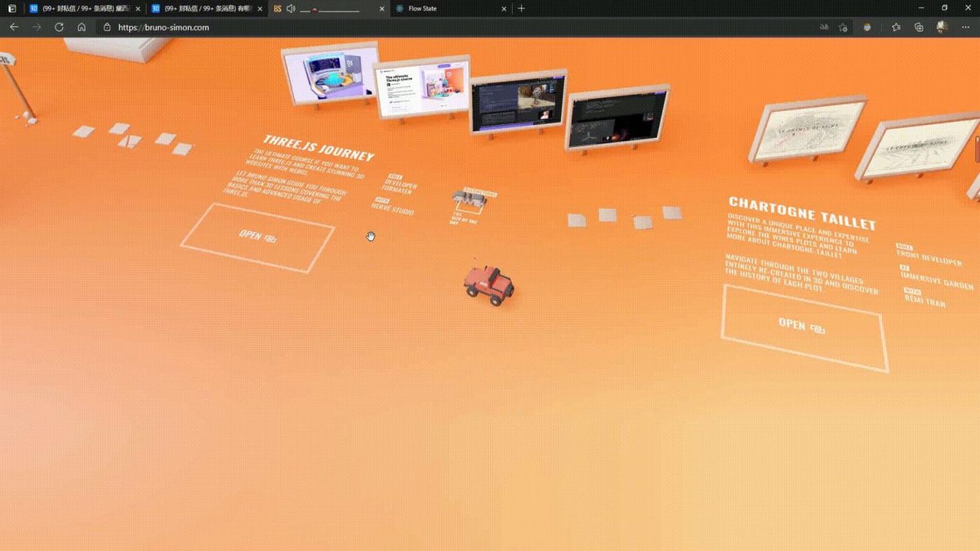
Task: Click the Immersive Garden text
Action: click(936, 280)
